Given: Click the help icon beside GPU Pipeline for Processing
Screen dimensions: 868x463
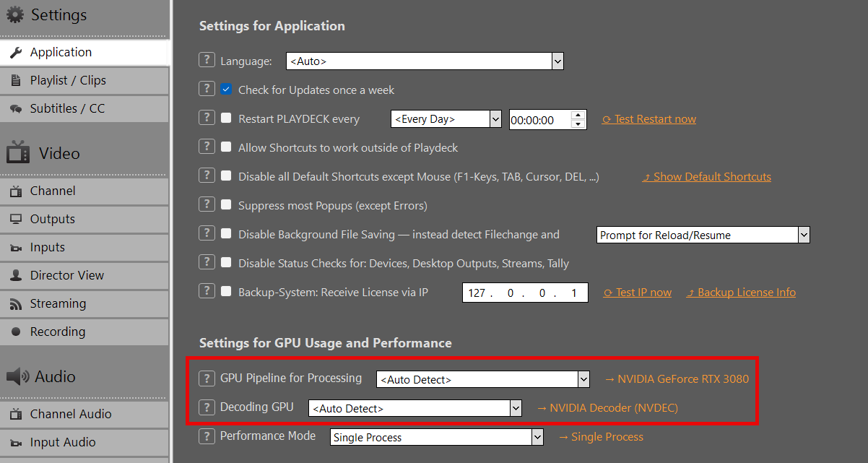Looking at the screenshot, I should [207, 378].
